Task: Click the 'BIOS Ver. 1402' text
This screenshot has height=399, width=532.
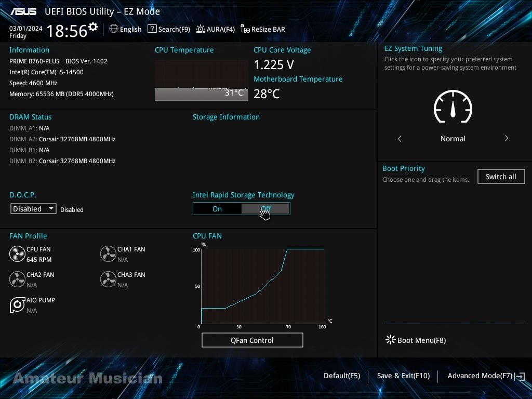Action: pos(86,61)
